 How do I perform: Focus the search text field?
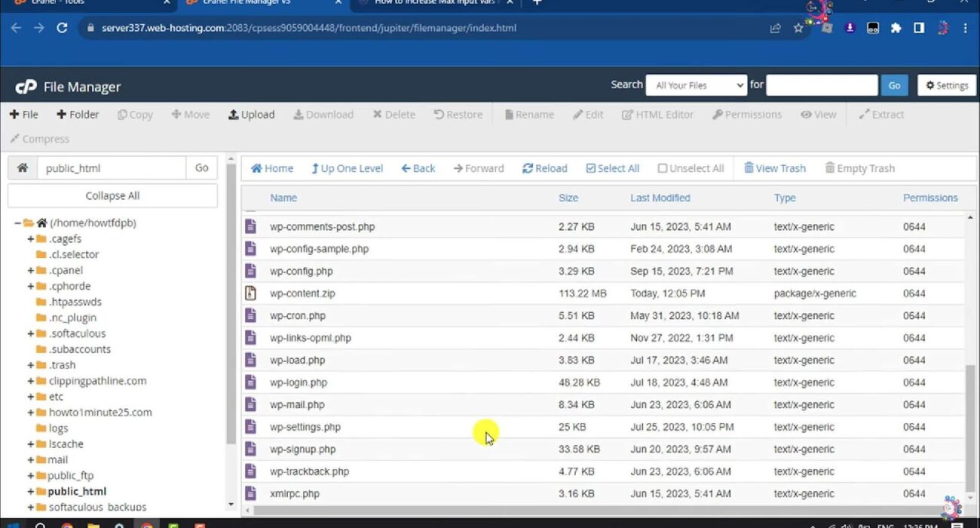click(822, 85)
